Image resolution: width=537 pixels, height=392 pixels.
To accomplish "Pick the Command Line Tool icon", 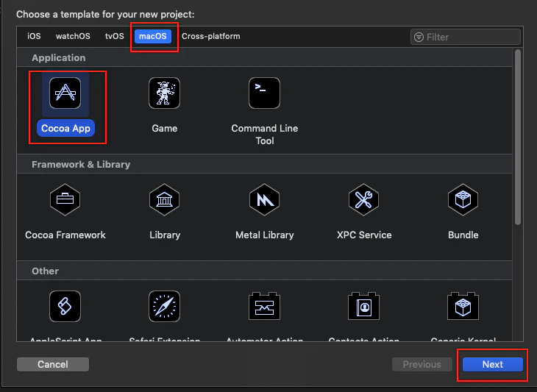I will click(264, 93).
